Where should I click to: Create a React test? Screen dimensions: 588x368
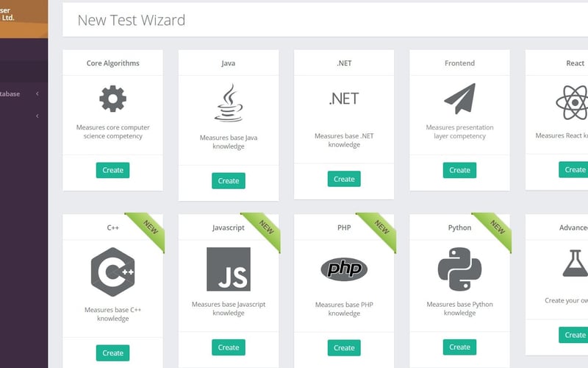574,170
